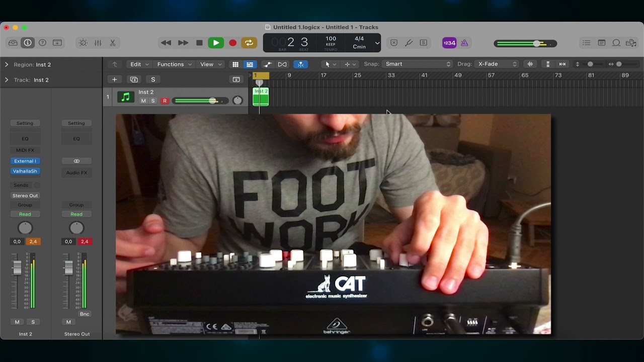Image resolution: width=644 pixels, height=362 pixels.
Task: Toggle Cycle mode
Action: [x=249, y=43]
